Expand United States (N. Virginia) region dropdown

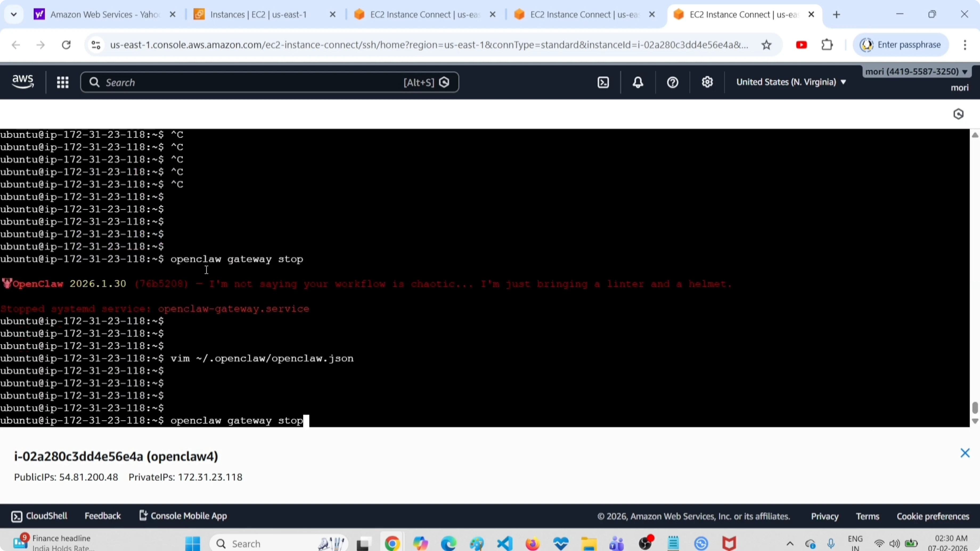[791, 82]
